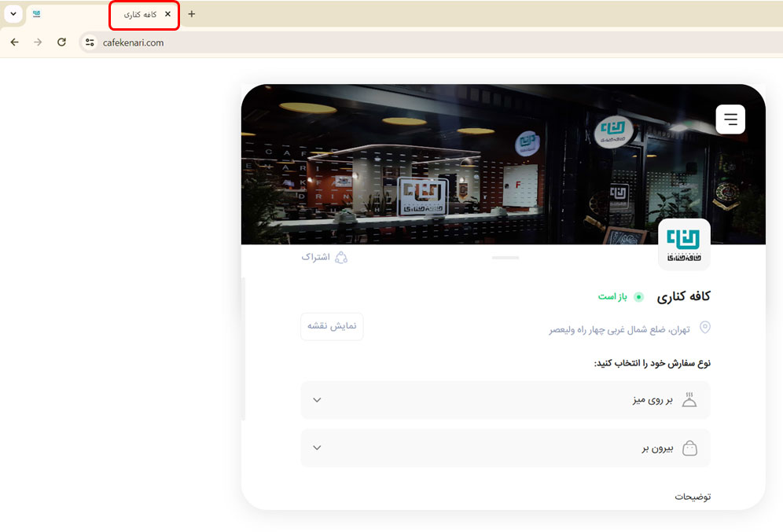Open the tab search dropdown
This screenshot has height=532, width=783.
tap(13, 14)
